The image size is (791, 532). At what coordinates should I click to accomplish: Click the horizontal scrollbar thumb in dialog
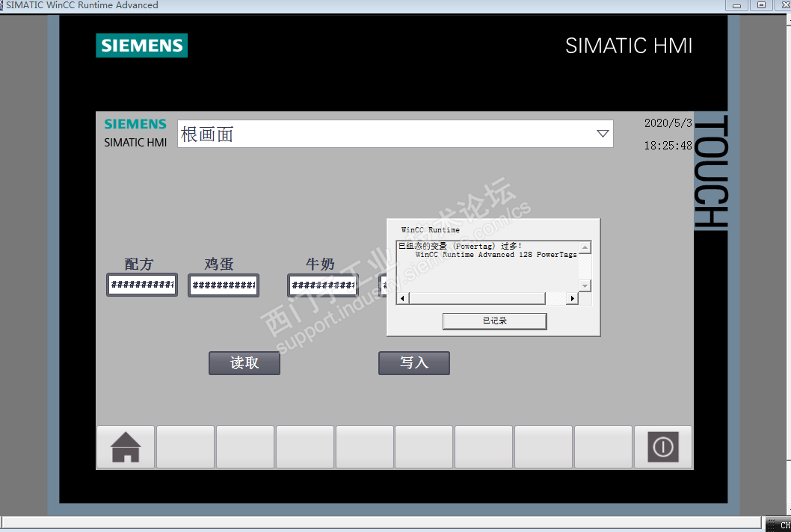(477, 299)
